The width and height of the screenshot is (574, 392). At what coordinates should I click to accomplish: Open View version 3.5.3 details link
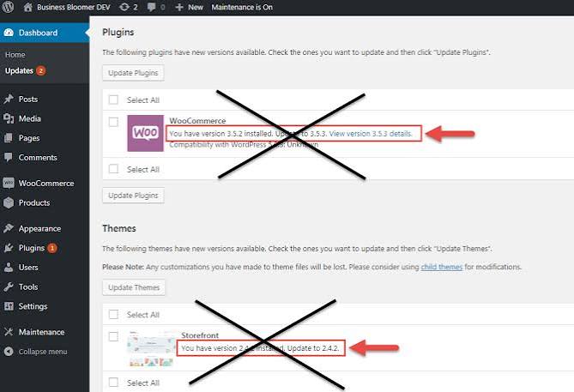tap(371, 134)
